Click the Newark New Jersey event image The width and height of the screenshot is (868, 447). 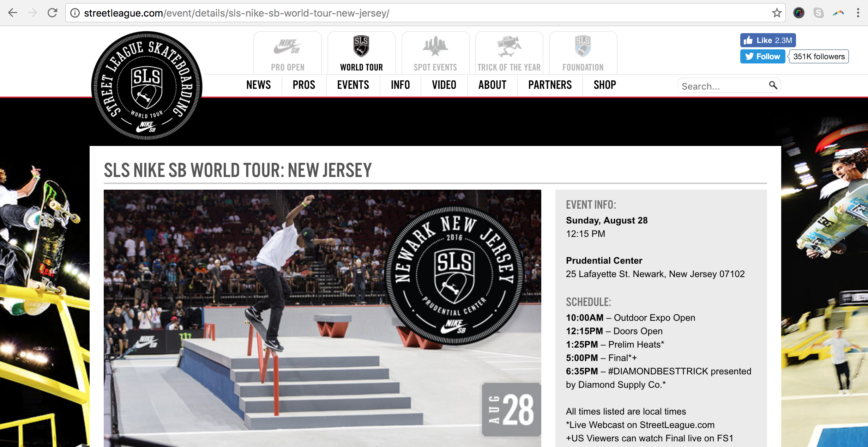(322, 318)
